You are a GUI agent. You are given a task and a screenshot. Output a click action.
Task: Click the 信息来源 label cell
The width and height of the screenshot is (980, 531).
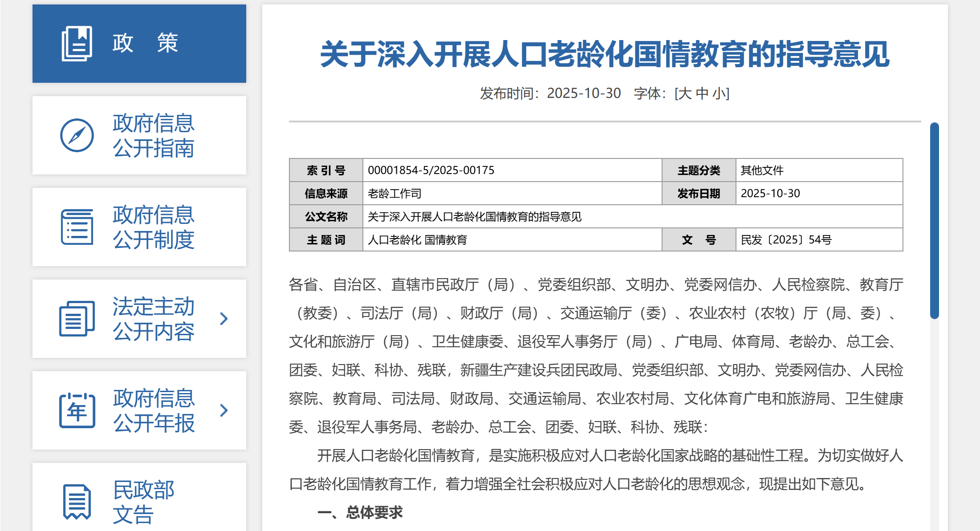(326, 193)
